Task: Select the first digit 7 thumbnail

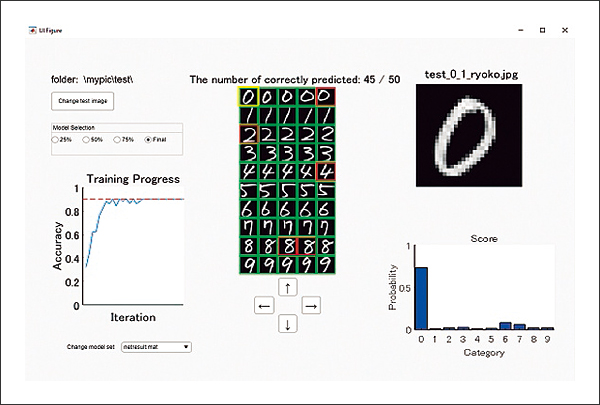Action: (x=249, y=228)
